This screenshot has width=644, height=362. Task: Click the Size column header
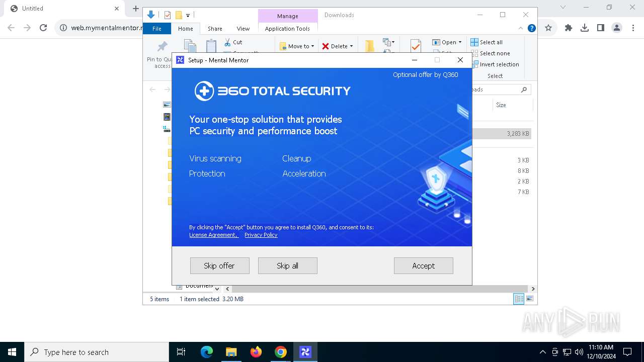pos(501,105)
